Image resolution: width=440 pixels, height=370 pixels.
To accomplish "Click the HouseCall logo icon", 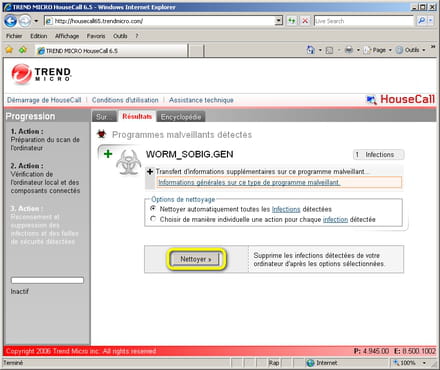I will click(371, 100).
